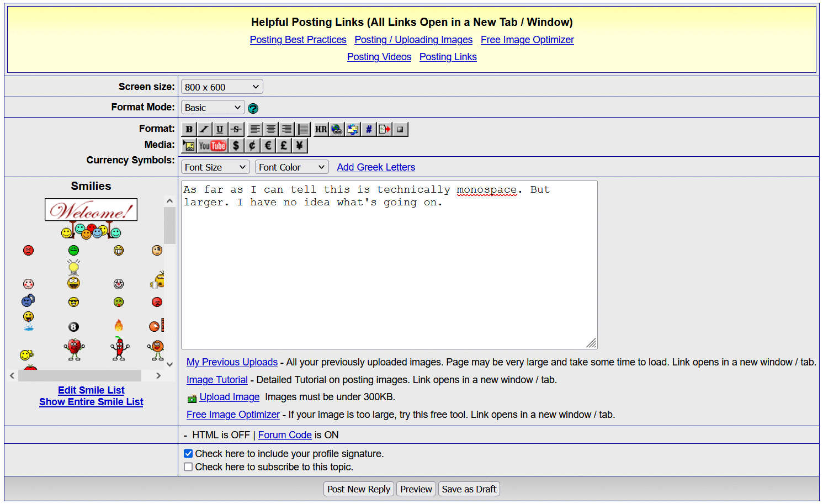Apply italic formatting with the slanted I button
Image resolution: width=823 pixels, height=504 pixels.
[205, 129]
